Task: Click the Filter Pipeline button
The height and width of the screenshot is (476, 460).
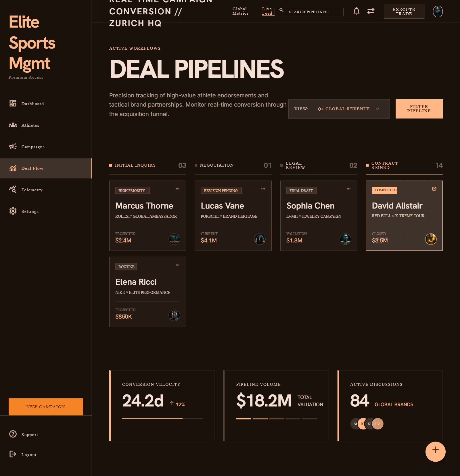Action: 419,109
